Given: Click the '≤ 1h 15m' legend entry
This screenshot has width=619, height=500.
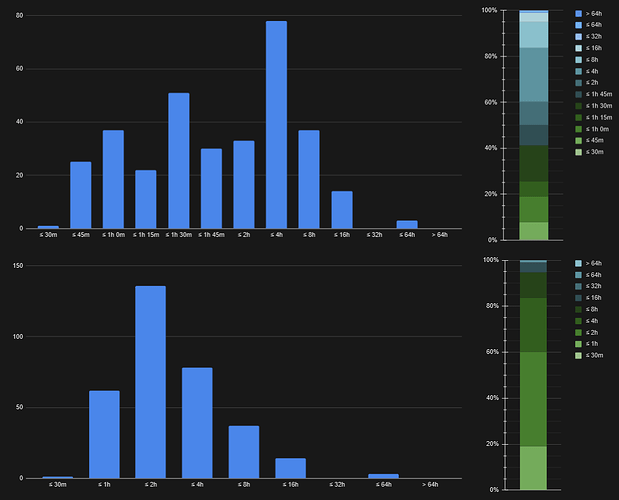Looking at the screenshot, I should pyautogui.click(x=594, y=118).
